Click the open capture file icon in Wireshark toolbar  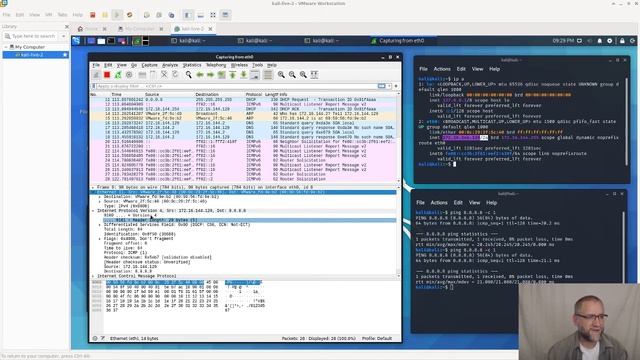(x=142, y=75)
